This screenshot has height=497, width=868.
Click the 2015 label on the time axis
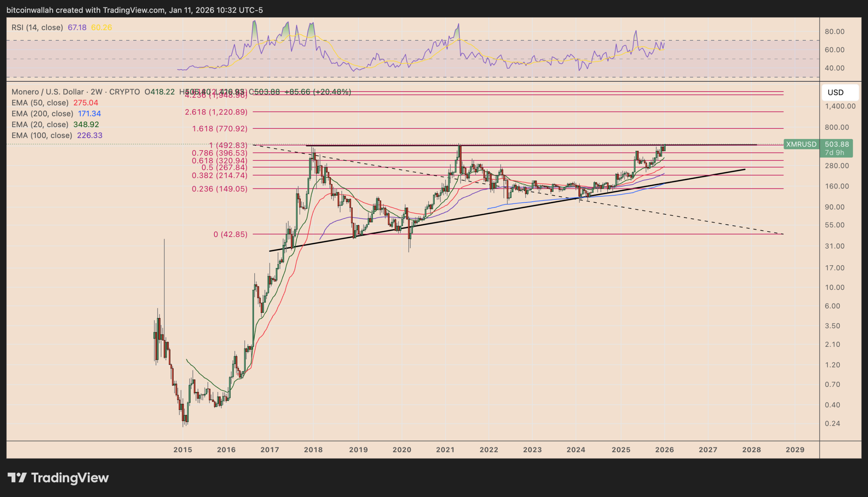[182, 450]
